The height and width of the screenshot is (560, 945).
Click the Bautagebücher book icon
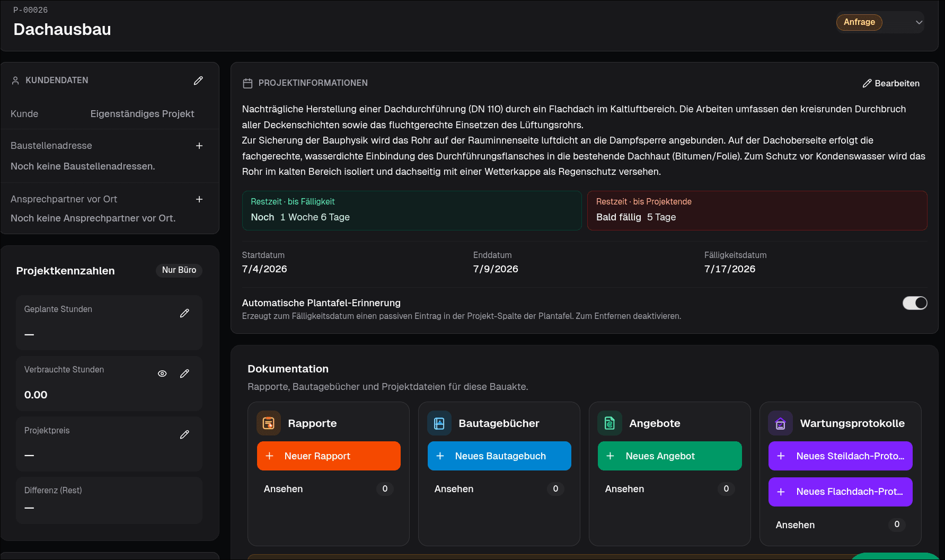click(439, 423)
